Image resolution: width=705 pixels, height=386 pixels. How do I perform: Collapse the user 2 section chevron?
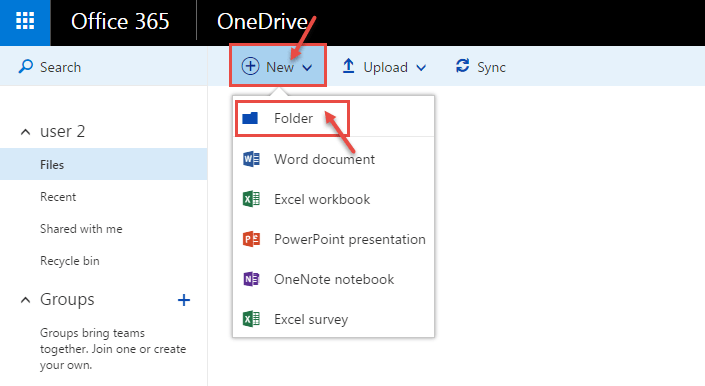coord(26,132)
